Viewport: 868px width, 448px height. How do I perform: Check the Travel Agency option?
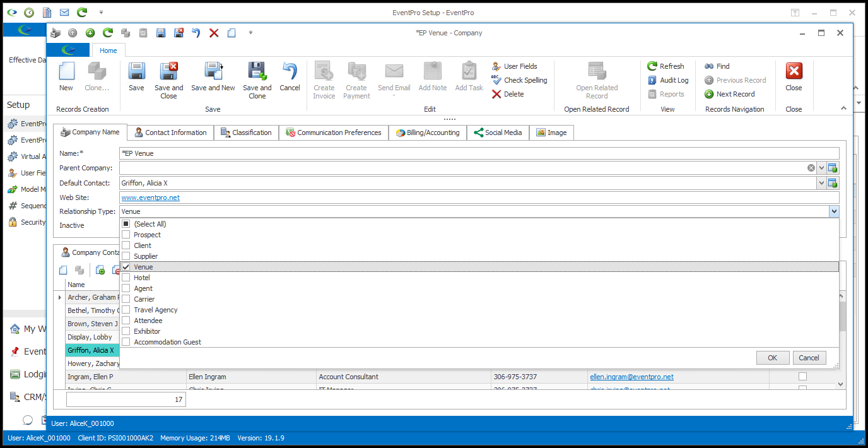click(126, 310)
